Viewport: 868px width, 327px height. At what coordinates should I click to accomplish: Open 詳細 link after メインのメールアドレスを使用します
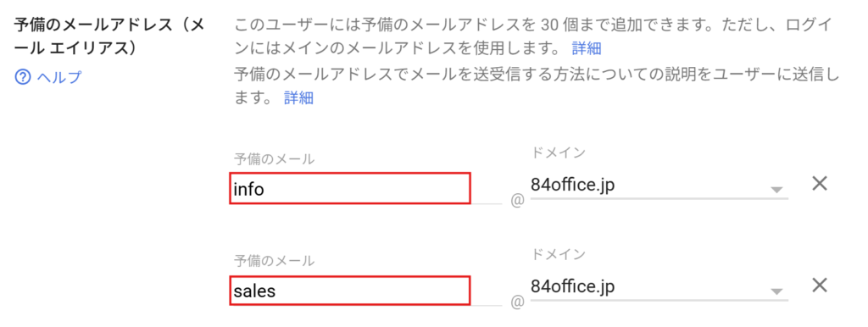pyautogui.click(x=587, y=48)
